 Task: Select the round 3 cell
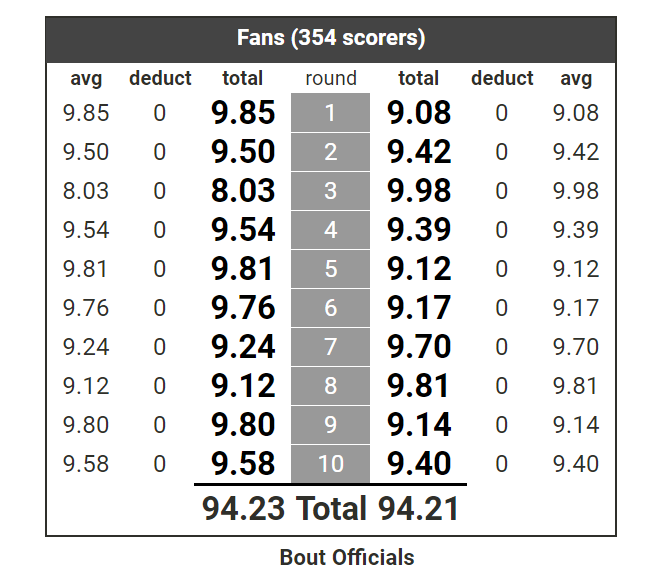330,191
